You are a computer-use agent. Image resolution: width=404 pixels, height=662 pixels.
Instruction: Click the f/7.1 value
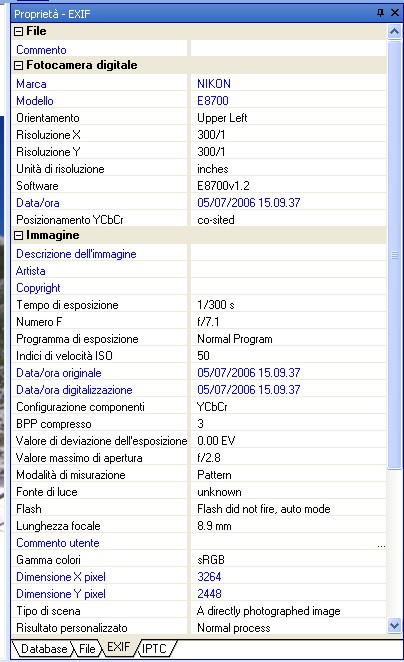208,322
